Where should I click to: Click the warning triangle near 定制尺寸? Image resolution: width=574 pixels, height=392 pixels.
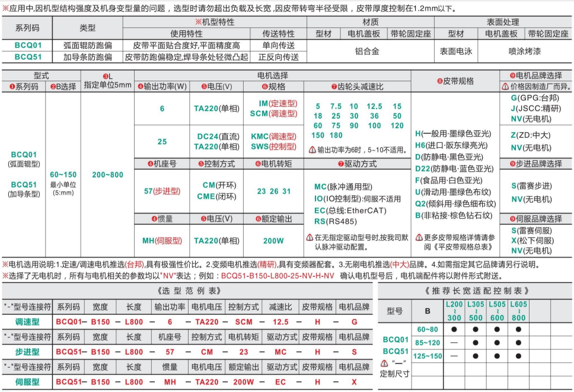(384, 363)
